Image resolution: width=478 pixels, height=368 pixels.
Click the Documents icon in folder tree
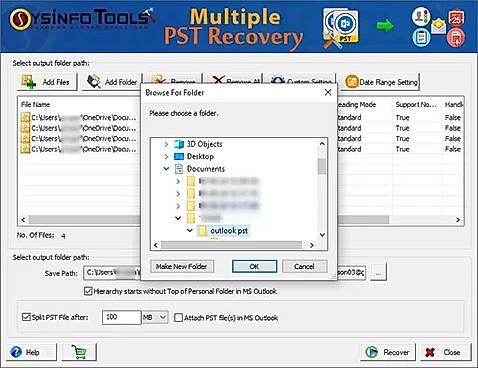coord(179,169)
